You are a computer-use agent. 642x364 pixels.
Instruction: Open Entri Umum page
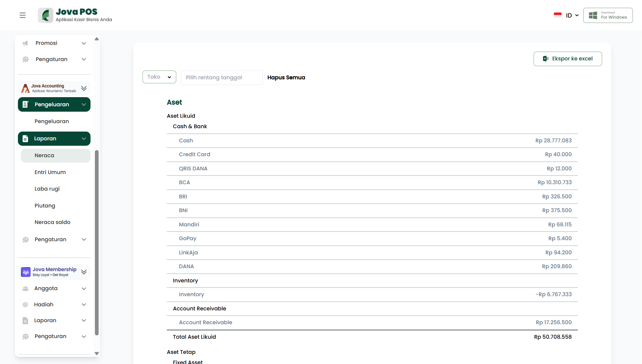tap(50, 172)
